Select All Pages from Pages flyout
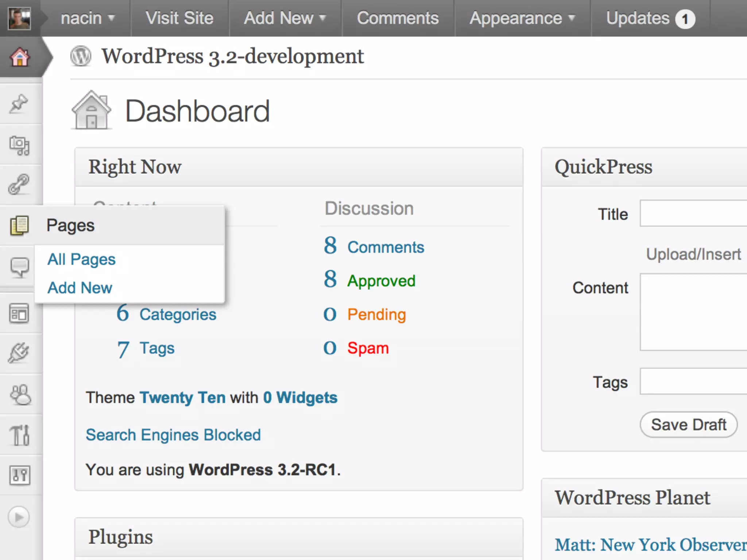The image size is (747, 560). (81, 260)
